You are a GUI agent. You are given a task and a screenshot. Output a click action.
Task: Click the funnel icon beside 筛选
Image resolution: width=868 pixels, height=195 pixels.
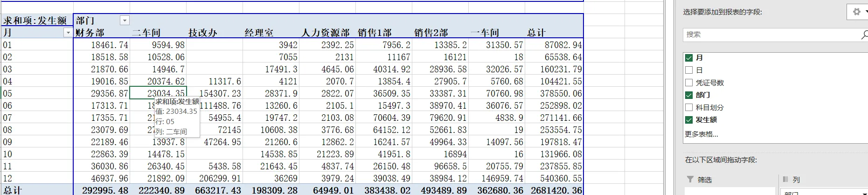[x=690, y=180]
